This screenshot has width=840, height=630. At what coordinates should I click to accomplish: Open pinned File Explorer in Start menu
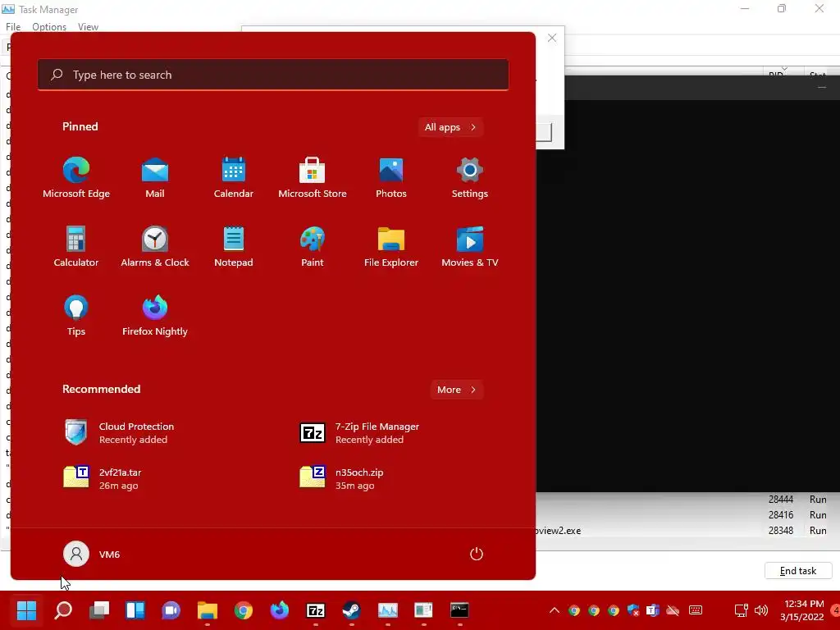391,246
